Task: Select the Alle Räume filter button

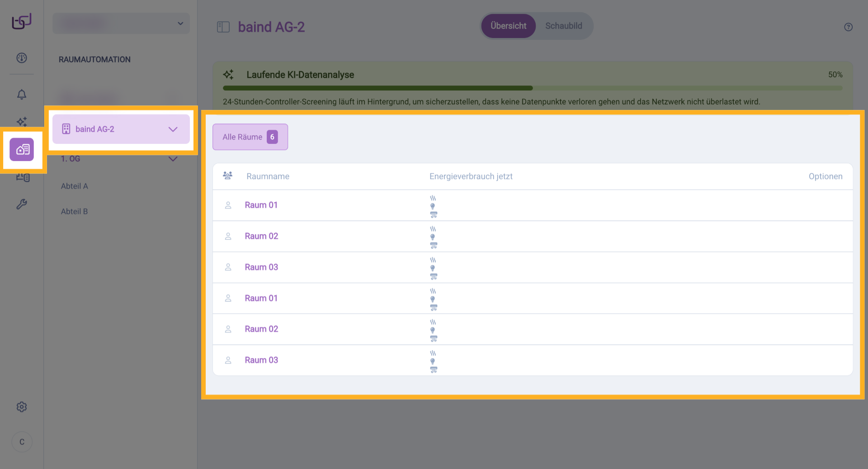Action: [x=250, y=137]
